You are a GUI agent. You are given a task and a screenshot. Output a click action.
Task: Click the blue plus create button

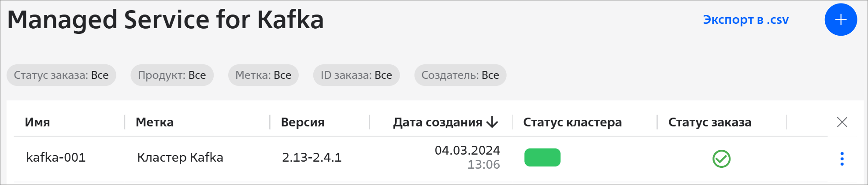841,20
